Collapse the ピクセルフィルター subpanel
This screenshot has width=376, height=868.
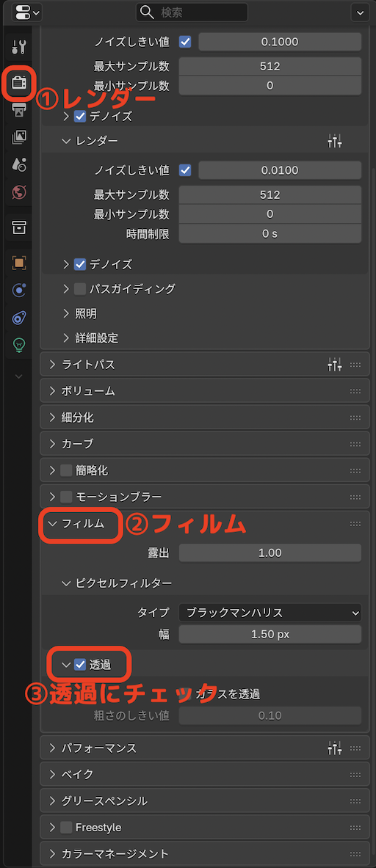pos(66,583)
